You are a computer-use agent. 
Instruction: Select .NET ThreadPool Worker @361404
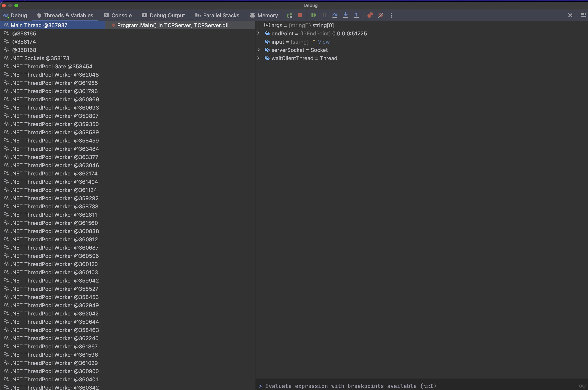52,182
